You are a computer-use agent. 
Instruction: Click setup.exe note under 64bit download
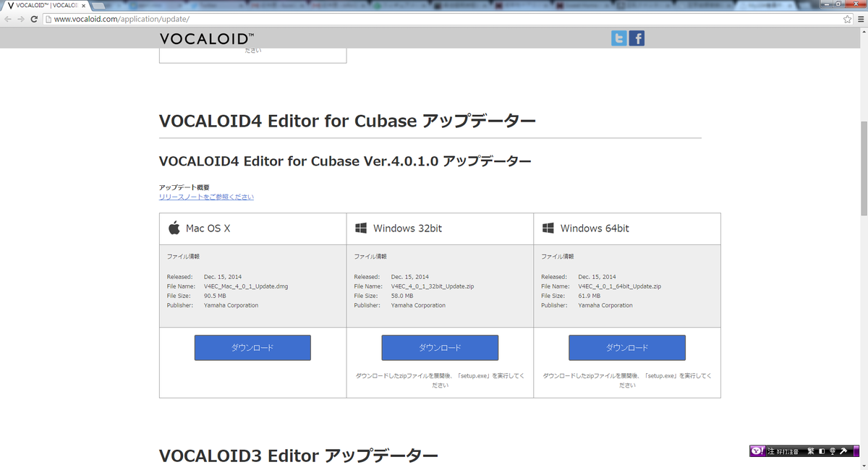[627, 380]
